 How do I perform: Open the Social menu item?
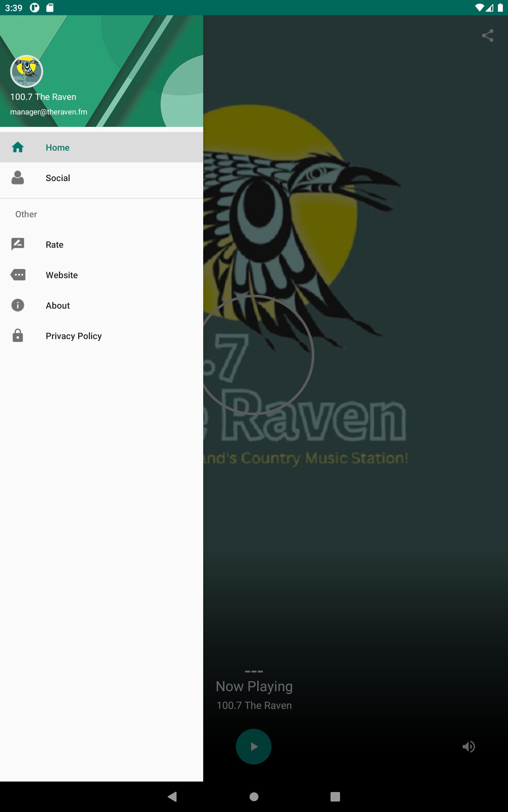(x=102, y=178)
